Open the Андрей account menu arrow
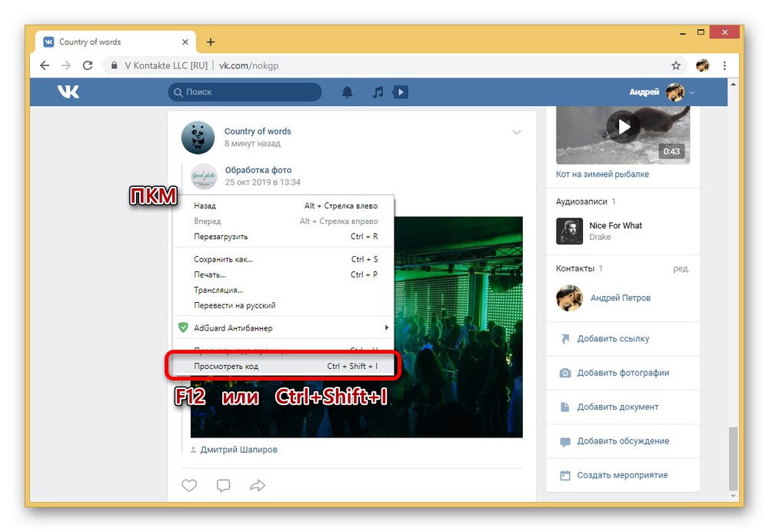This screenshot has height=532, width=769. coord(692,92)
